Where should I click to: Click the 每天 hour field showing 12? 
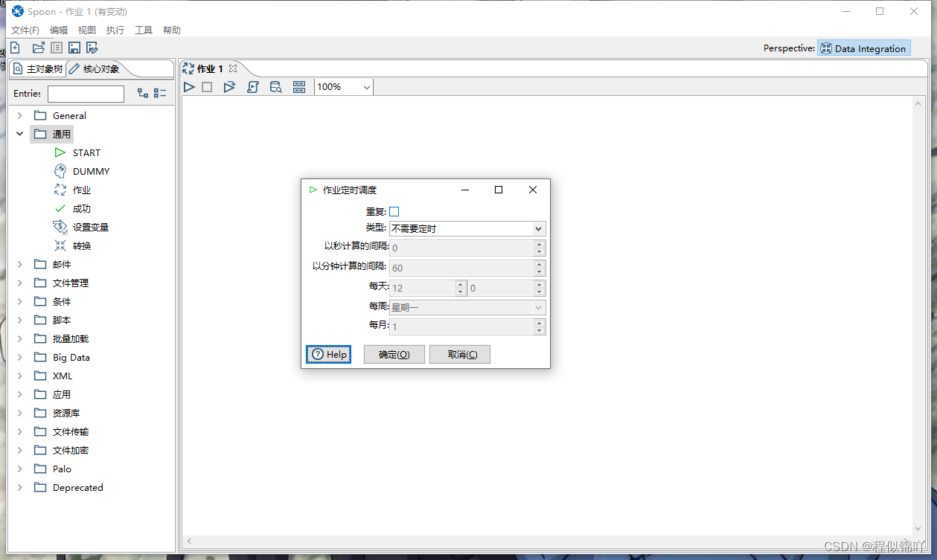click(422, 288)
